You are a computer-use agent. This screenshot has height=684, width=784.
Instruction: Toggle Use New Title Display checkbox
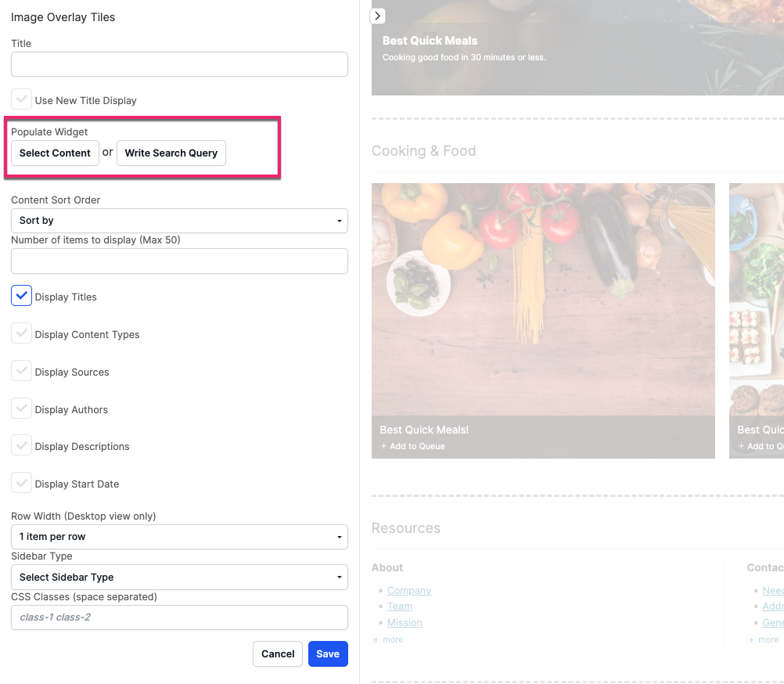click(x=22, y=99)
